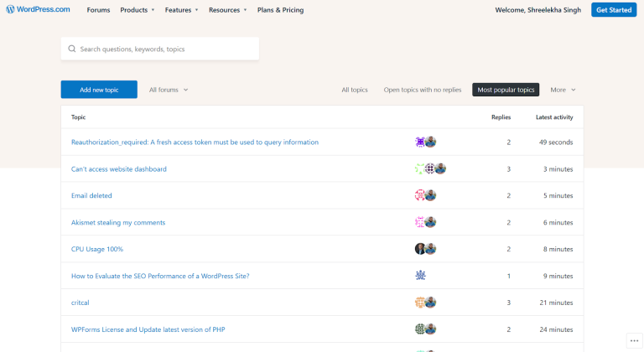This screenshot has width=644, height=352.
Task: Open WPForms License and Update topic
Action: (148, 329)
